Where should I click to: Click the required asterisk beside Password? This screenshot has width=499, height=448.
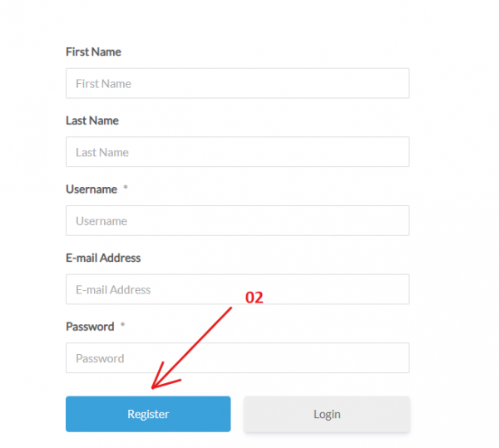point(122,326)
